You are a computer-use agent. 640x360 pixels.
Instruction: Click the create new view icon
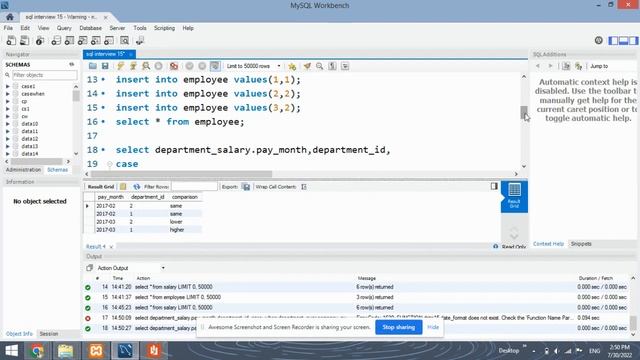click(82, 40)
